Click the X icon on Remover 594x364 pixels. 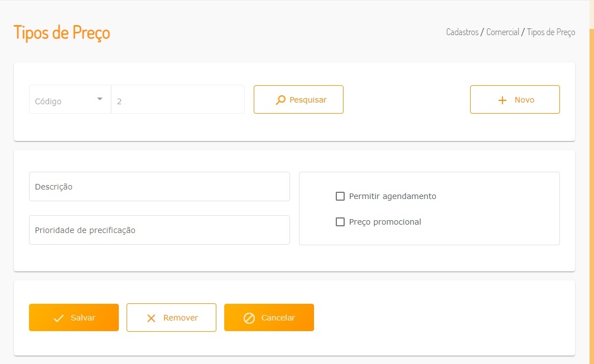[x=151, y=318]
